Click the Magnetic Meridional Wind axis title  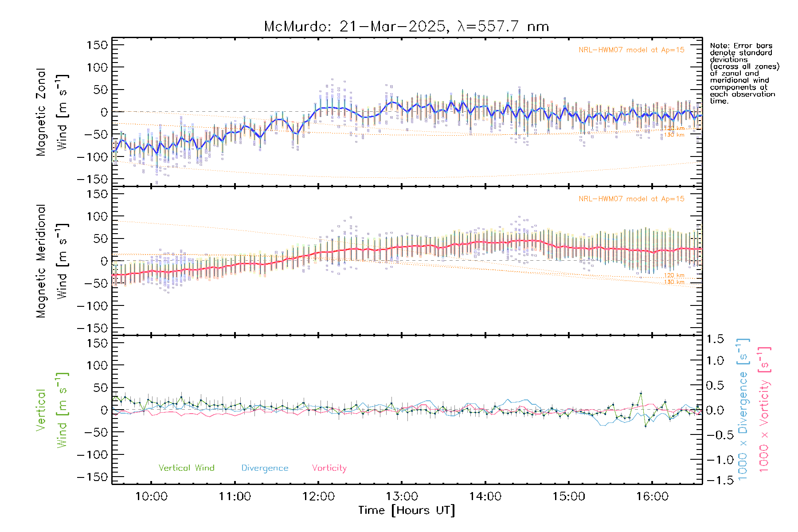click(x=51, y=261)
